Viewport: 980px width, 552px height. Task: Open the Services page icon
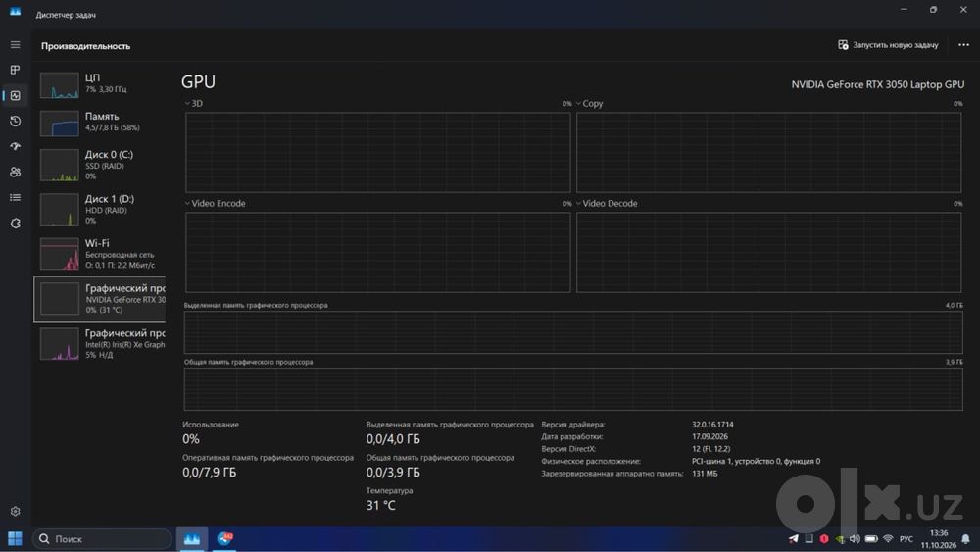click(x=15, y=224)
